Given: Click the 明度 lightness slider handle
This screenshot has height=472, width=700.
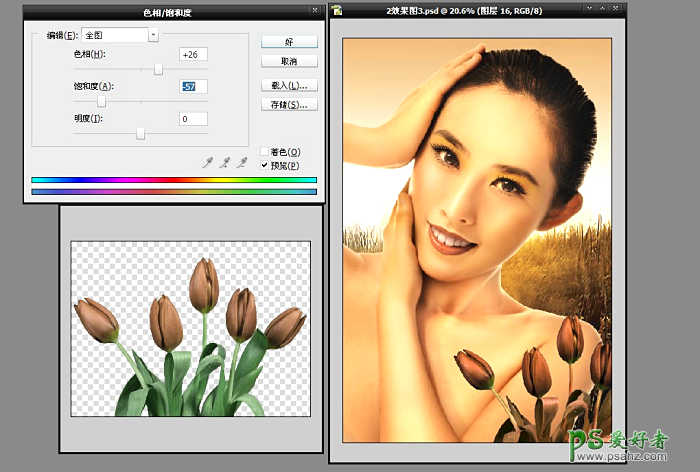Looking at the screenshot, I should (140, 134).
